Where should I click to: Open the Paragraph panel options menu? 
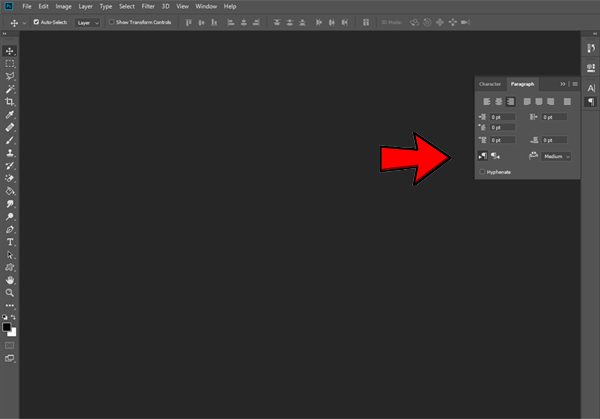click(x=575, y=84)
